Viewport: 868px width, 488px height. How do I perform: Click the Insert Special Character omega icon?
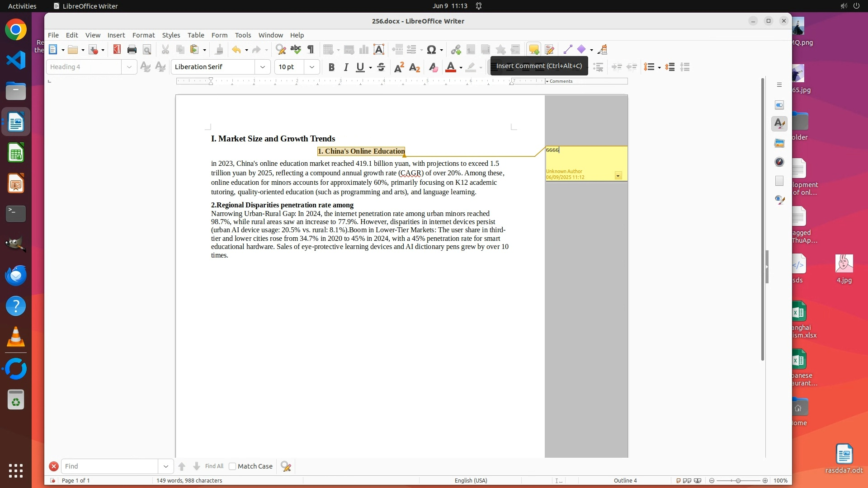[x=431, y=50]
